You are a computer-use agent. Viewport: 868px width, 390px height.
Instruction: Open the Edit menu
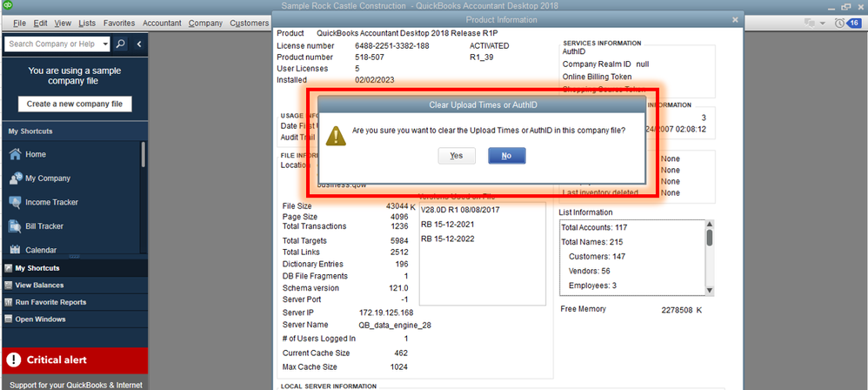coord(40,24)
